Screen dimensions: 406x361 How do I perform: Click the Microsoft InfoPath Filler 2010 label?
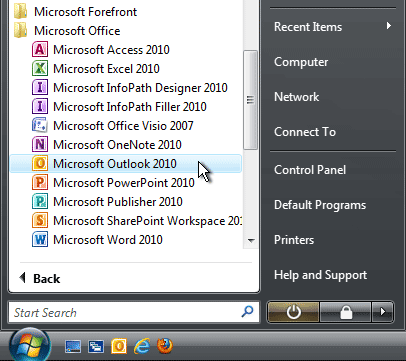(x=130, y=107)
